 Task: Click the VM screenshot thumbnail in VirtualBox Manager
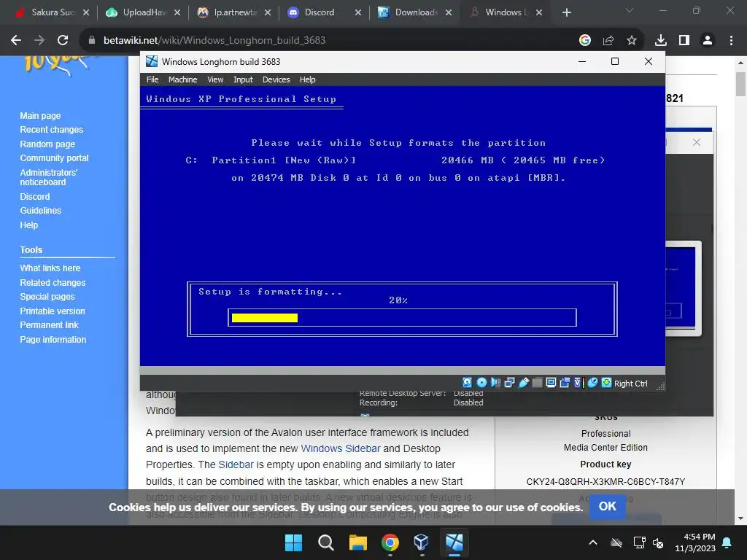(683, 288)
